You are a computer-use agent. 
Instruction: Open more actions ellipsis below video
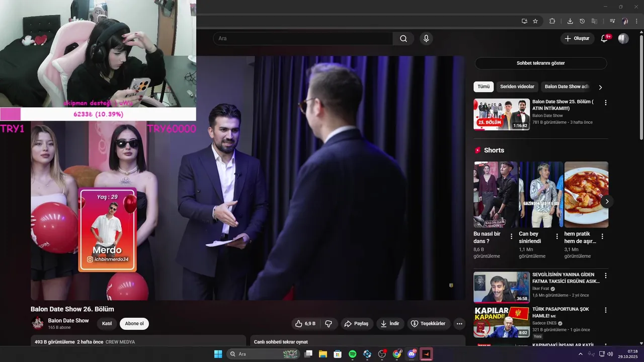[459, 324]
